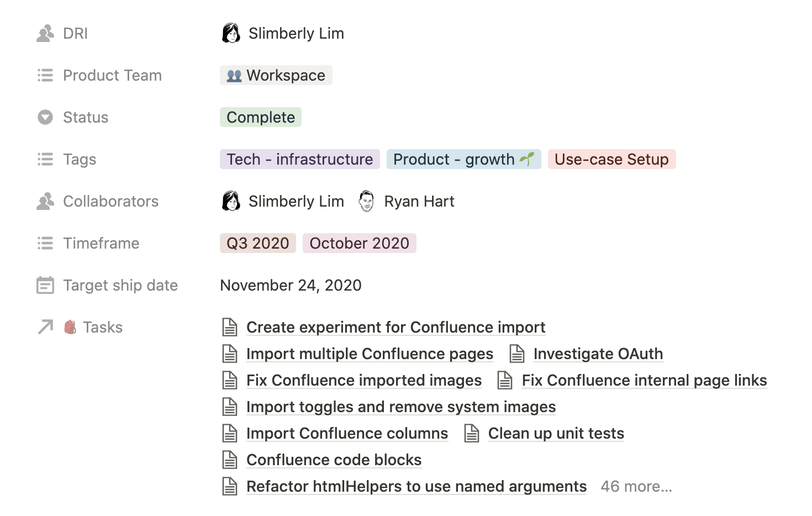Click the Tech - infrastructure tag
This screenshot has height=516, width=812.
[x=299, y=159]
